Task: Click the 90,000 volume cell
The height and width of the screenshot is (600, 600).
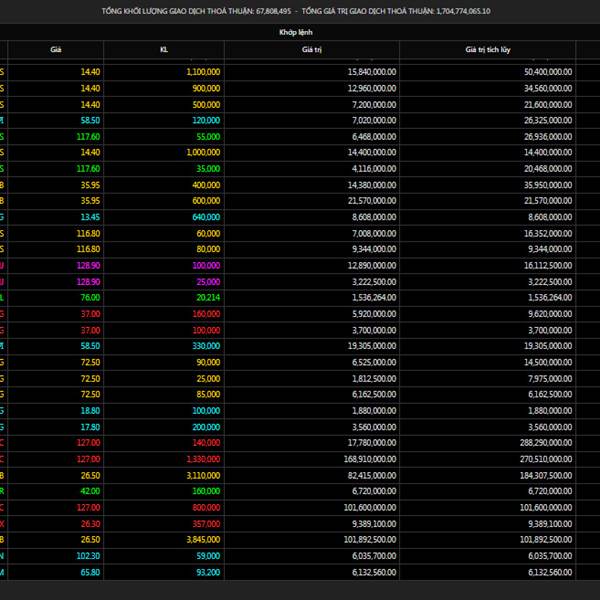Action: coord(208,362)
